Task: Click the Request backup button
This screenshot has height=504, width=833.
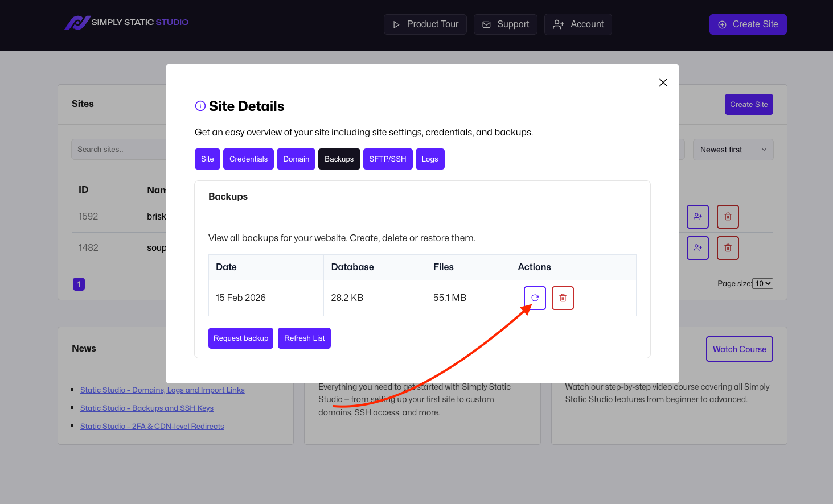Action: coord(241,338)
